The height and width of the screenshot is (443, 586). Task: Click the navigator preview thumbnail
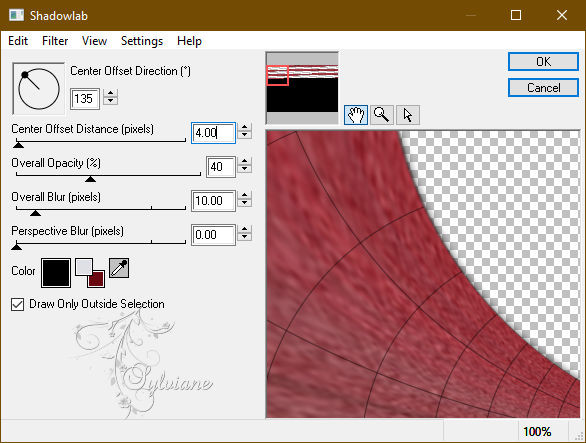[x=302, y=88]
